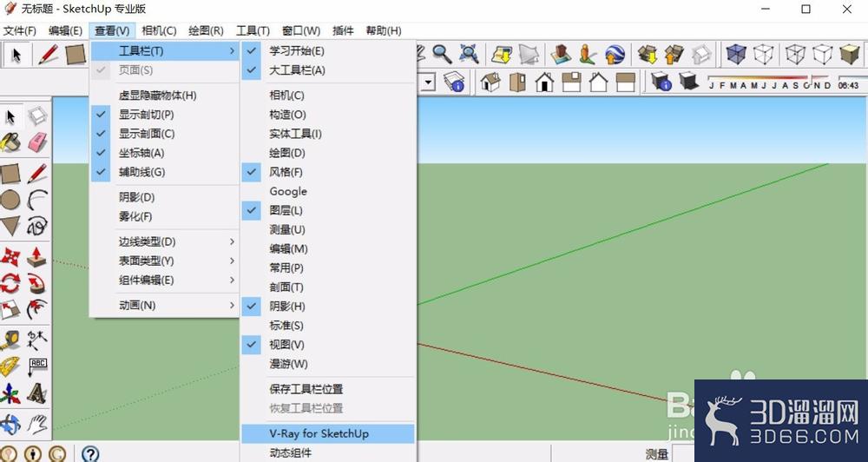Choose the Pan hand tool
This screenshot has width=868, height=462.
36,425
